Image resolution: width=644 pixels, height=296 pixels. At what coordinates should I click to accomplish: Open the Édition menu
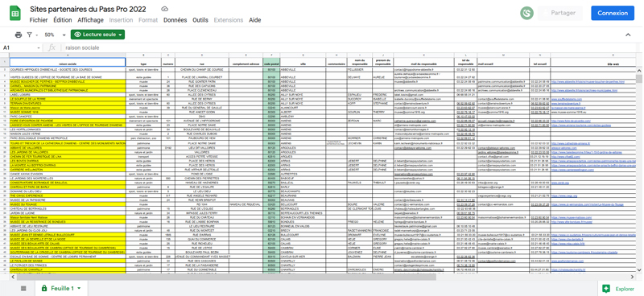tap(63, 20)
